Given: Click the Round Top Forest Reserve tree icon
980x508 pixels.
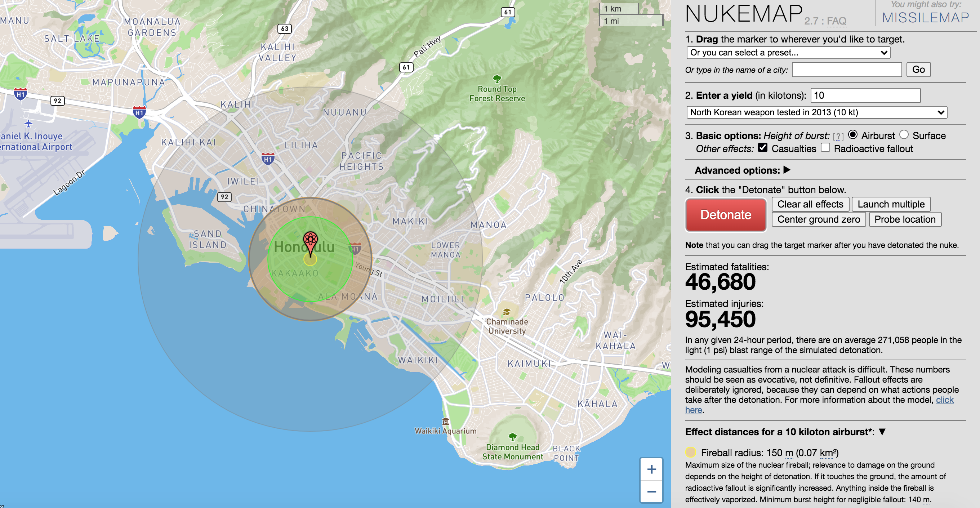Looking at the screenshot, I should tap(497, 79).
